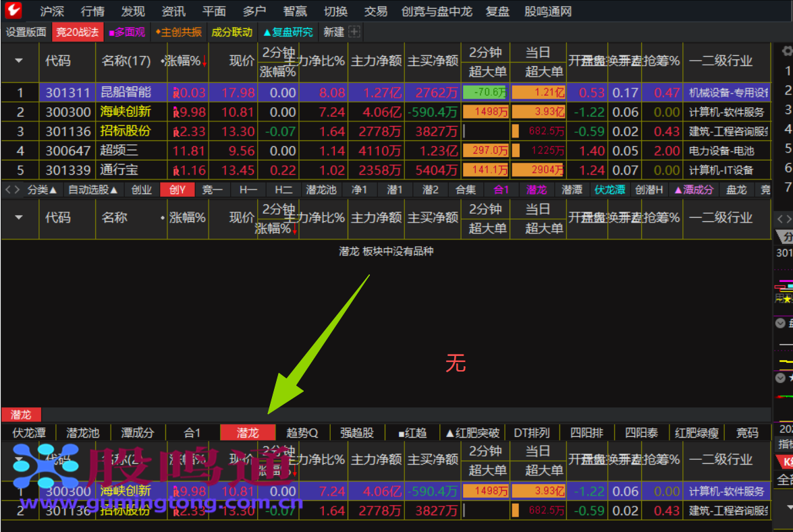The height and width of the screenshot is (532, 793).
Task: Switch to the 成分联动 layout tab
Action: 231,32
